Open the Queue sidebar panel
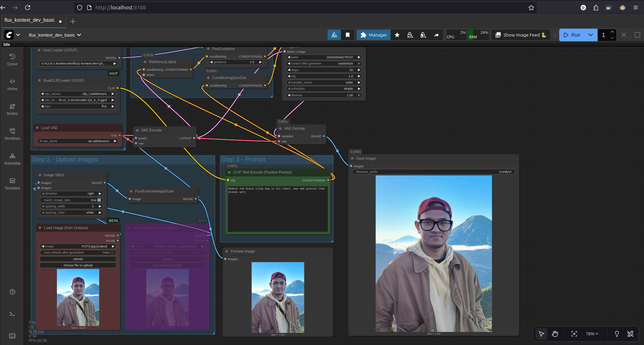 point(12,59)
